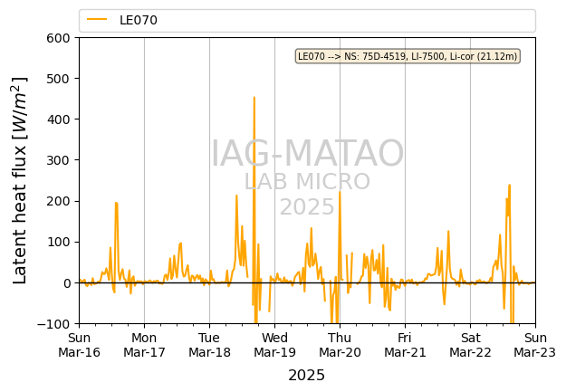Click the 100 y-axis tick label
Image resolution: width=566 pixels, height=392 pixels.
[58, 243]
